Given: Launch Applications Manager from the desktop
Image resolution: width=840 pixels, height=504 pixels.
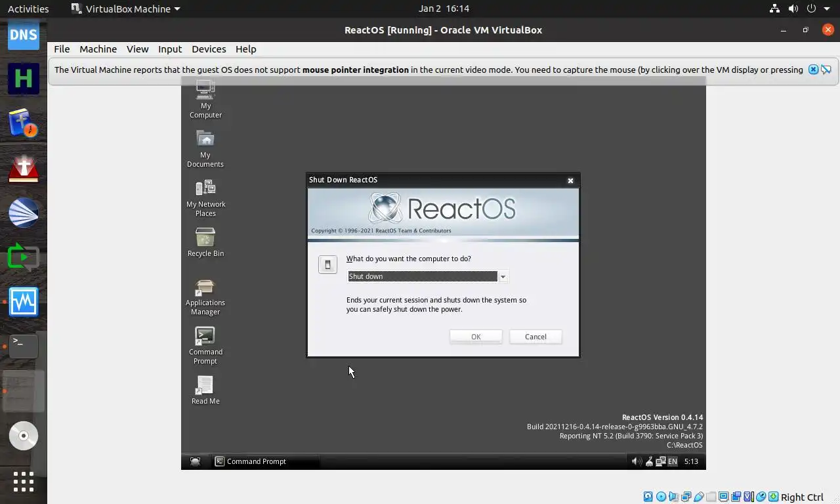Looking at the screenshot, I should click(205, 297).
